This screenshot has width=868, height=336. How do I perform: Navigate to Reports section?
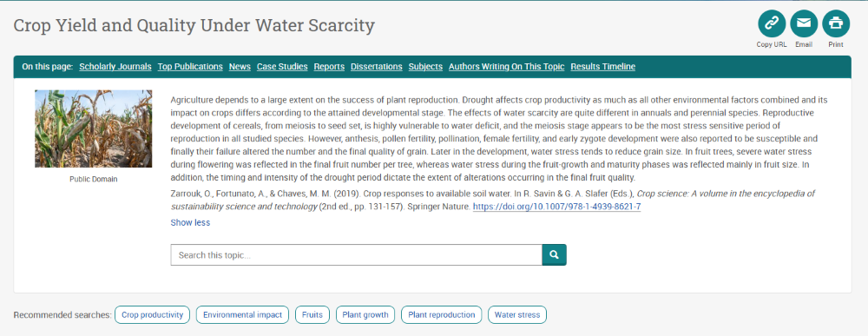coord(329,67)
